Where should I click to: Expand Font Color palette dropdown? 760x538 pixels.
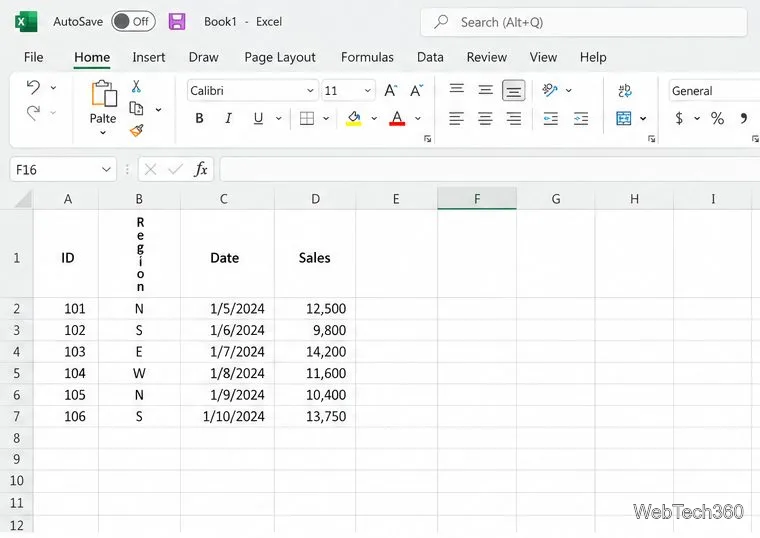point(418,118)
